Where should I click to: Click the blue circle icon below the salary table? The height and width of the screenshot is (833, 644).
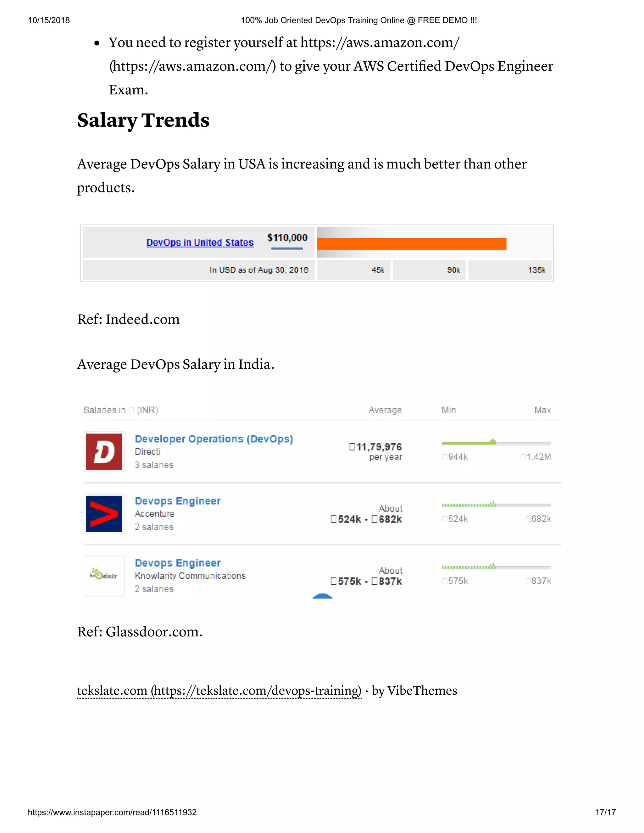(322, 596)
